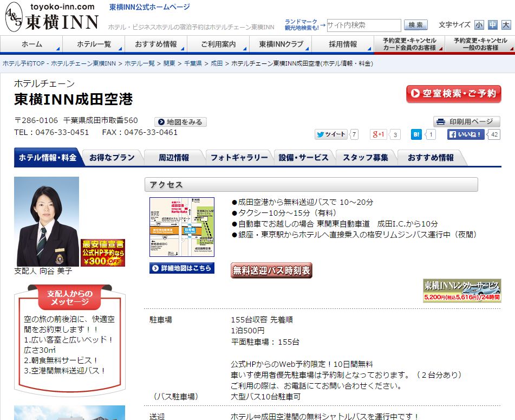515x420 pixels.
Task: Click the 東横INN公式ホームページ link
Action: [150, 7]
